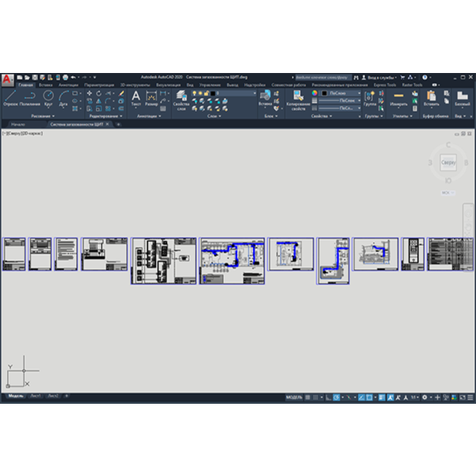Viewport: 476px width, 476px height.
Task: Click the Измерить measure tool
Action: tap(398, 98)
